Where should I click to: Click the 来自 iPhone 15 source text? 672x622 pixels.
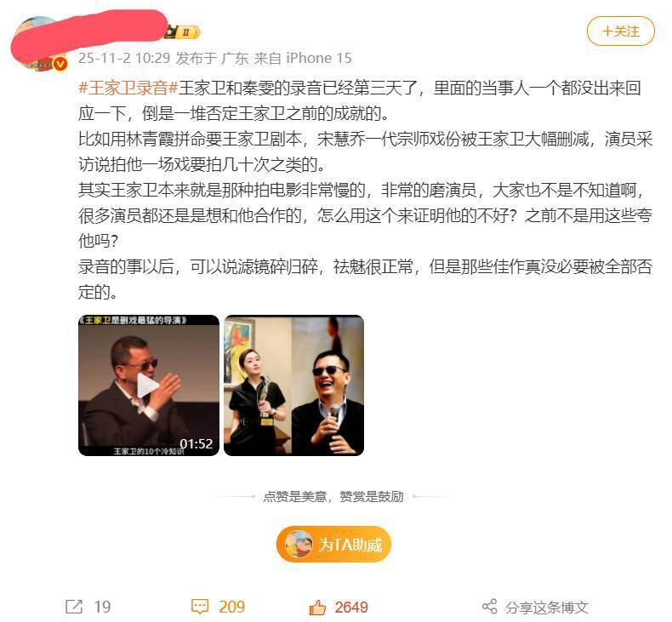point(303,59)
